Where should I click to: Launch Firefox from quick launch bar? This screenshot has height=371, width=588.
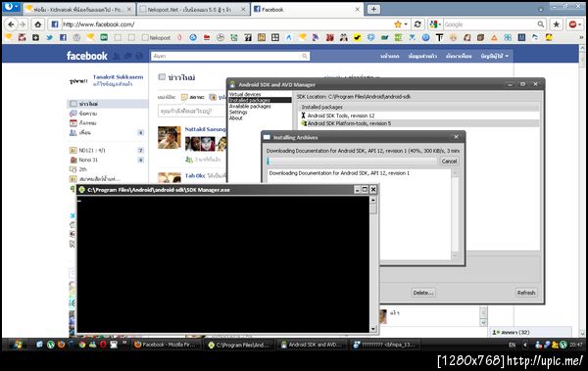(61, 345)
